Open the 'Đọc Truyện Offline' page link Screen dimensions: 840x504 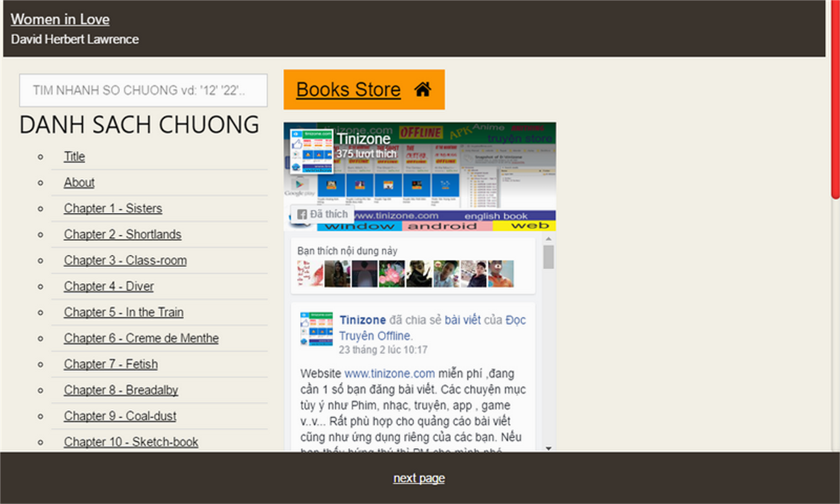pos(432,328)
